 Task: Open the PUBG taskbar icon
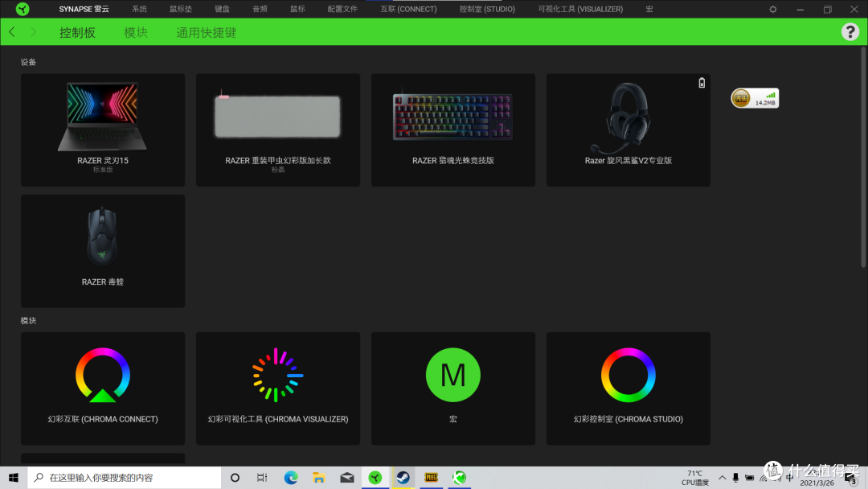click(431, 478)
